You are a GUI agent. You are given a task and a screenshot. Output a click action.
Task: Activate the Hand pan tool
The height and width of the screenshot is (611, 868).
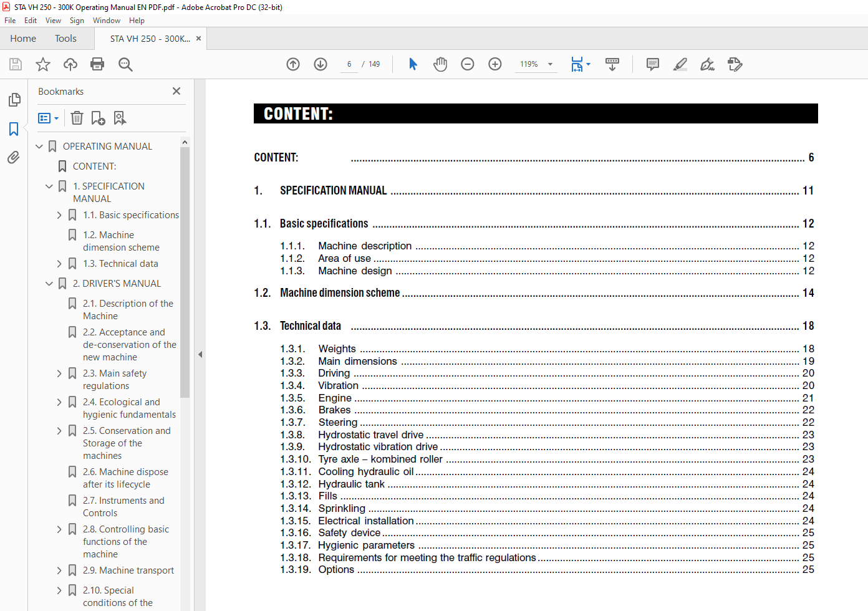(x=440, y=64)
